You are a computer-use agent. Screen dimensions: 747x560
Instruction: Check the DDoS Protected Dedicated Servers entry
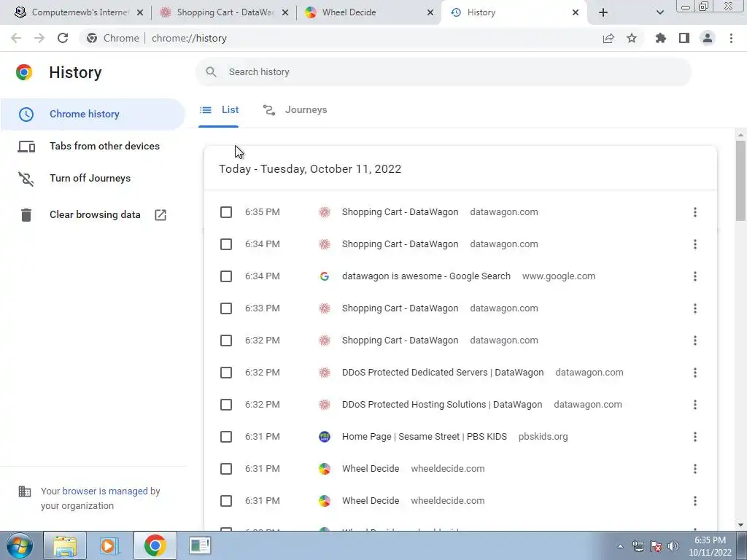tap(226, 373)
